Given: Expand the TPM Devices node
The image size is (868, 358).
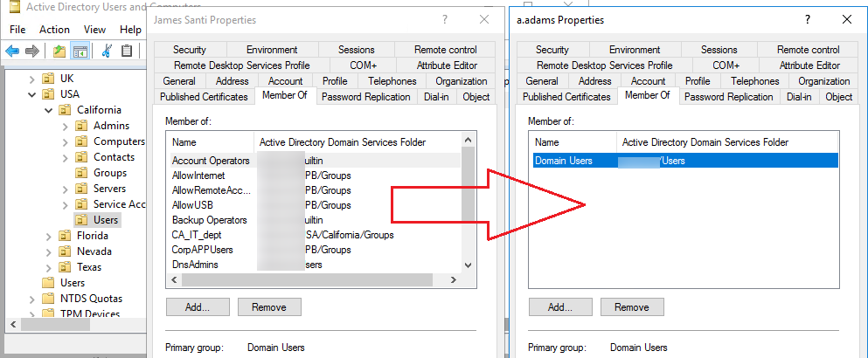Looking at the screenshot, I should tap(32, 314).
